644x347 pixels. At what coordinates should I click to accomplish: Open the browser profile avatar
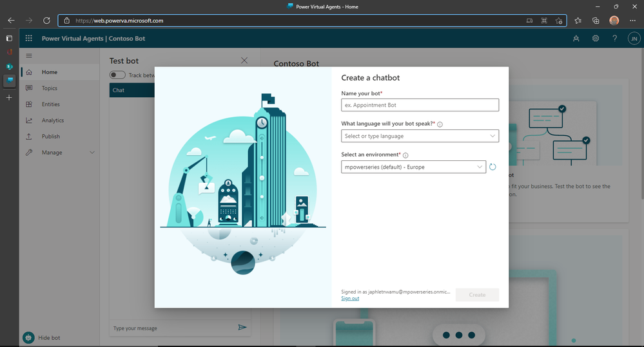[614, 21]
